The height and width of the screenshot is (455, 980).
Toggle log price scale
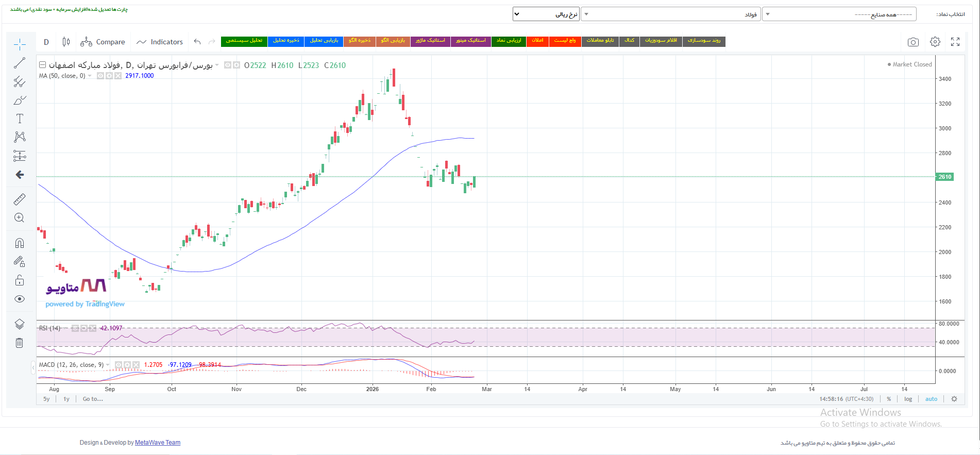(908, 399)
